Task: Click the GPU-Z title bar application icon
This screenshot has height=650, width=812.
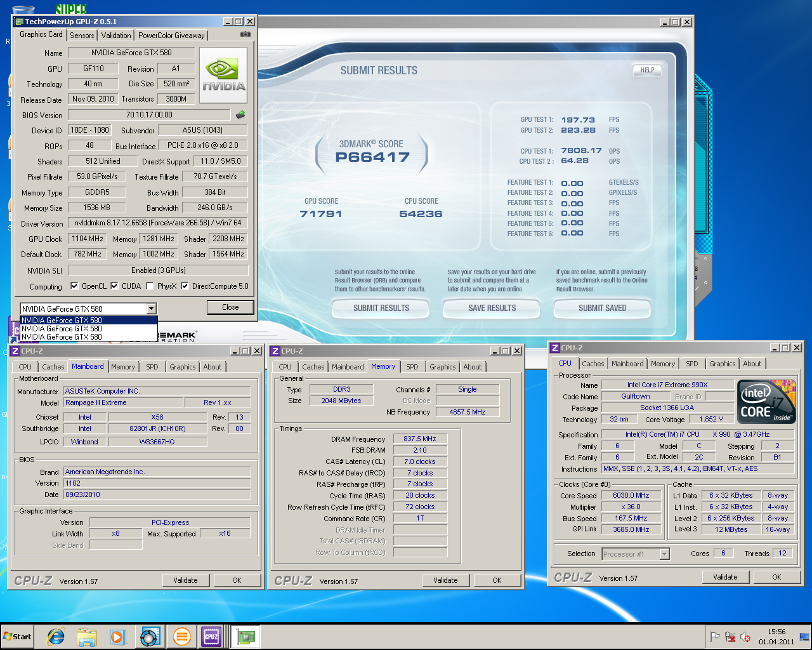Action: (19, 22)
